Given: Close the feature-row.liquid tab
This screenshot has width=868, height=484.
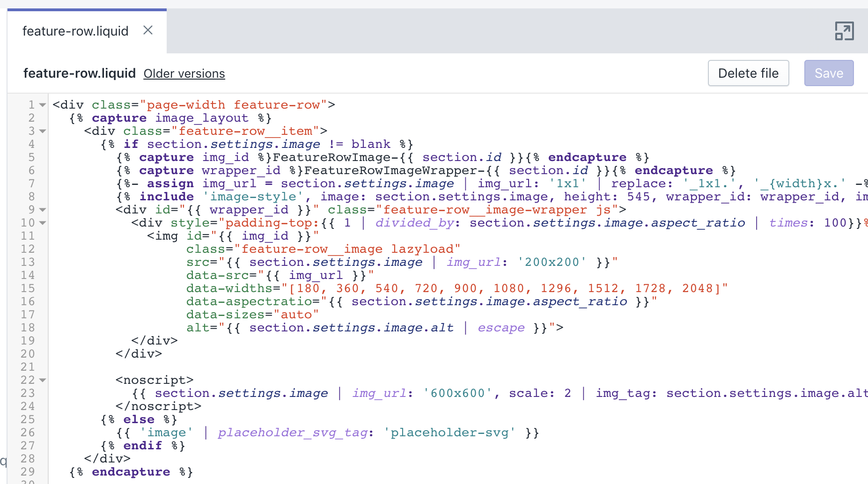Looking at the screenshot, I should pos(148,30).
